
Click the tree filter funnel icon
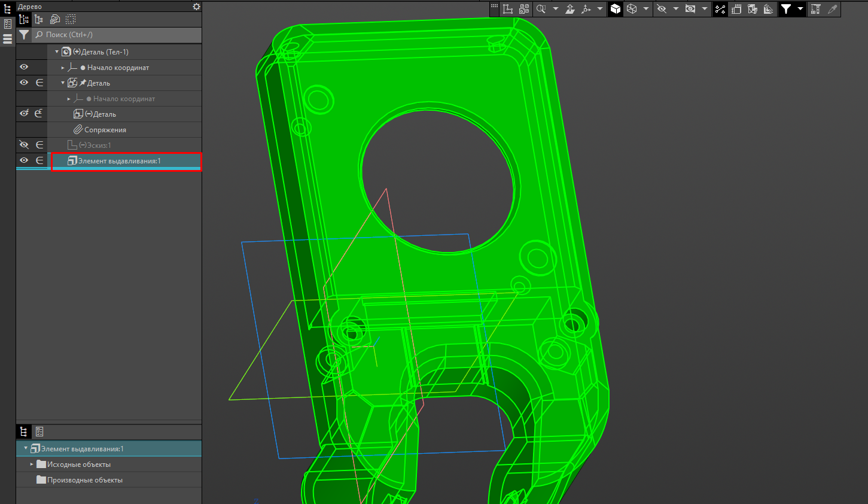point(24,35)
